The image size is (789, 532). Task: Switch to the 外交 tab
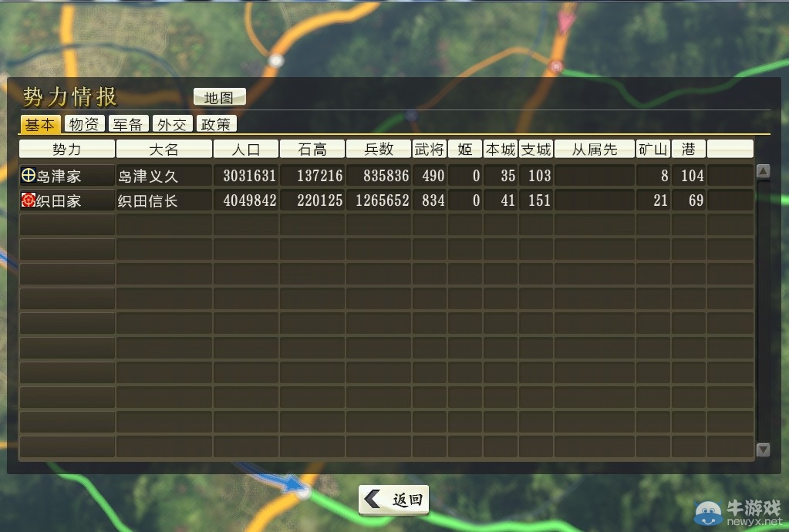[x=172, y=123]
